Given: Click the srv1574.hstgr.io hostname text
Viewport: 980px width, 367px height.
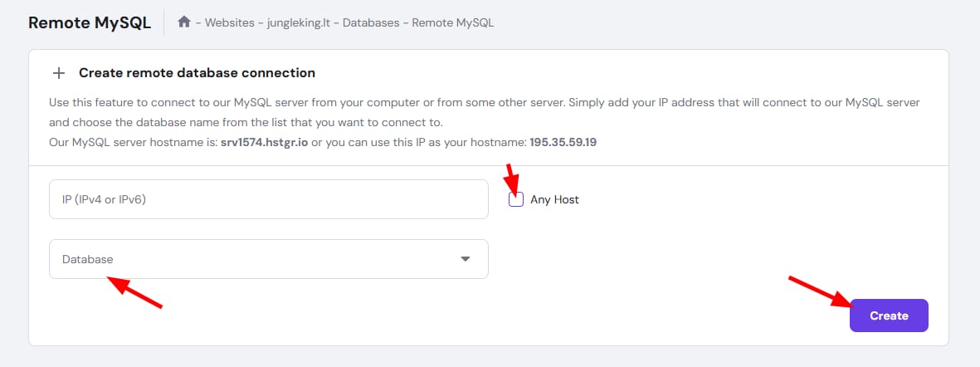Looking at the screenshot, I should [x=265, y=143].
